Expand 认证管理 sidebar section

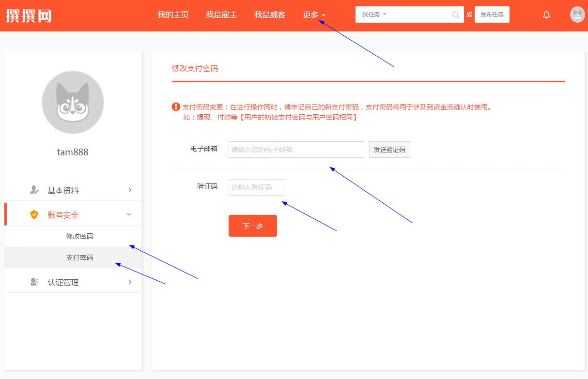pos(73,282)
